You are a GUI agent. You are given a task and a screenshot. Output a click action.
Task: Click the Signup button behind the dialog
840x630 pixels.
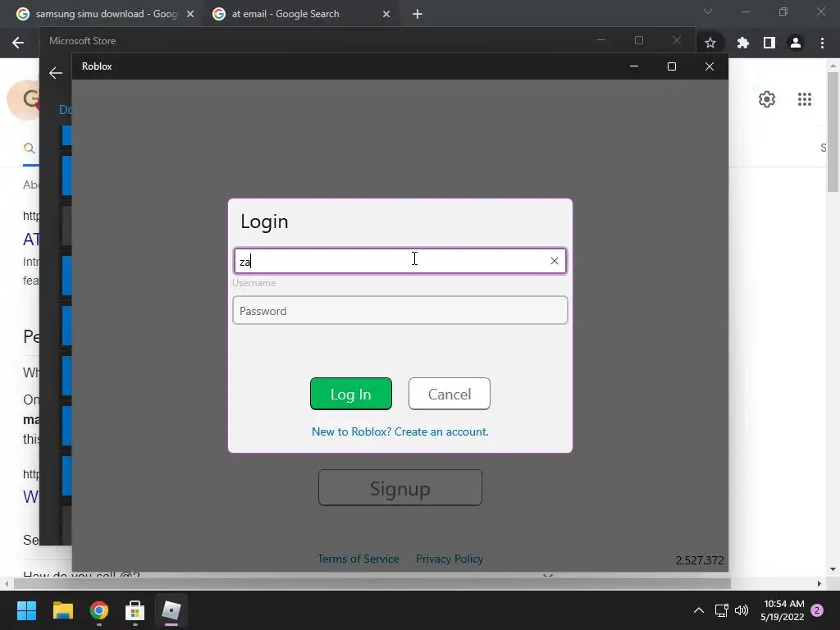400,487
